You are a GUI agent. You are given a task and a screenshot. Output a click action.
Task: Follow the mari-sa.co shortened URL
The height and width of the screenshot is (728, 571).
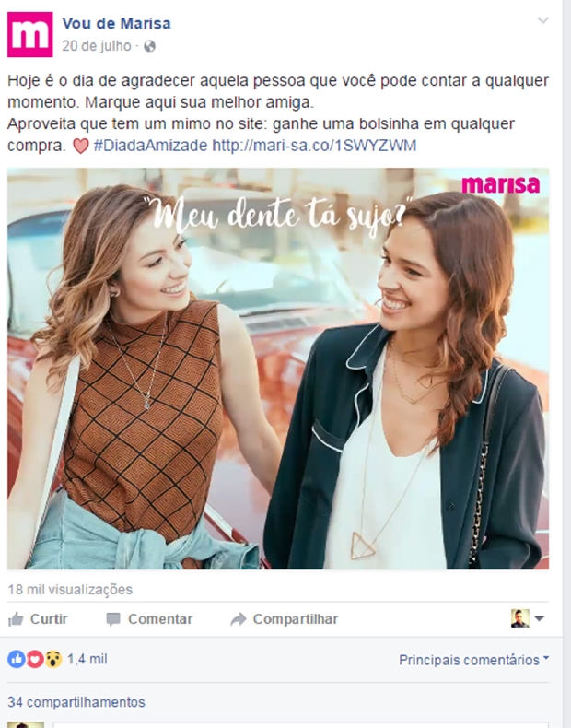(x=314, y=146)
